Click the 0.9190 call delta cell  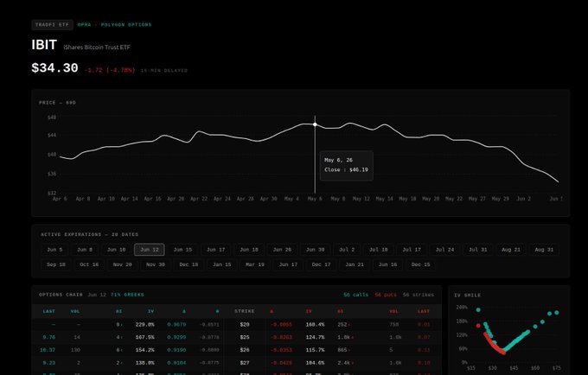click(x=176, y=350)
